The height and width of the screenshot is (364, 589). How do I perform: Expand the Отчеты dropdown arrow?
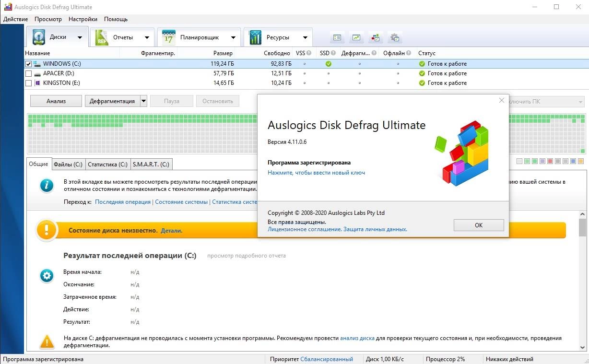[x=147, y=37]
